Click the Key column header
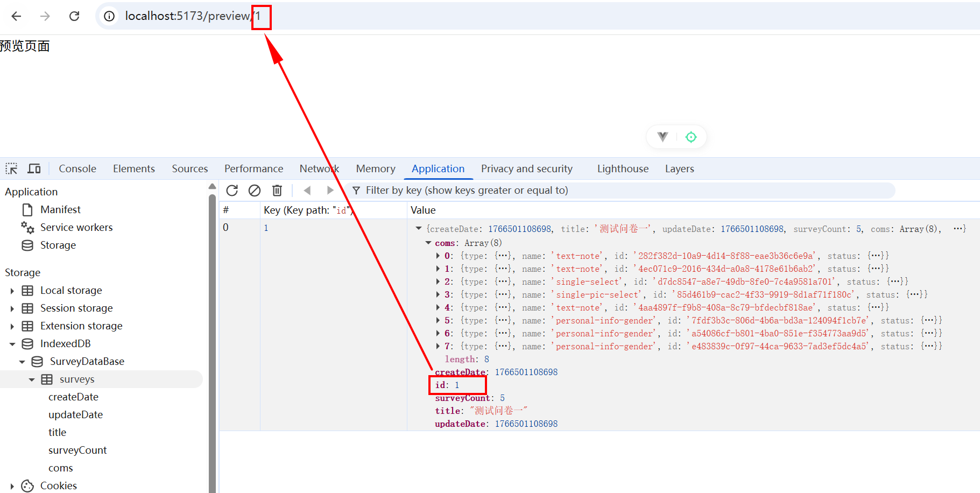Image resolution: width=980 pixels, height=493 pixels. (x=333, y=210)
